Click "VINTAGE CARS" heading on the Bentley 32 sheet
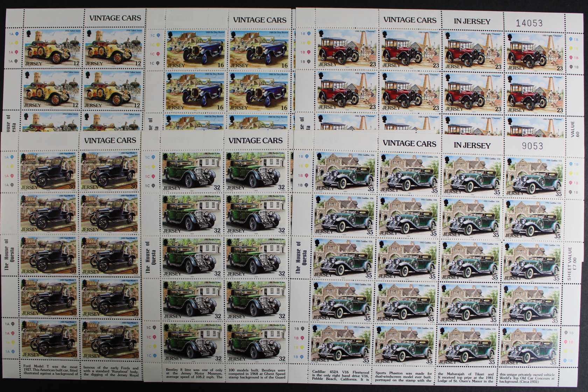Image resolution: width=588 pixels, height=392 pixels. point(255,141)
